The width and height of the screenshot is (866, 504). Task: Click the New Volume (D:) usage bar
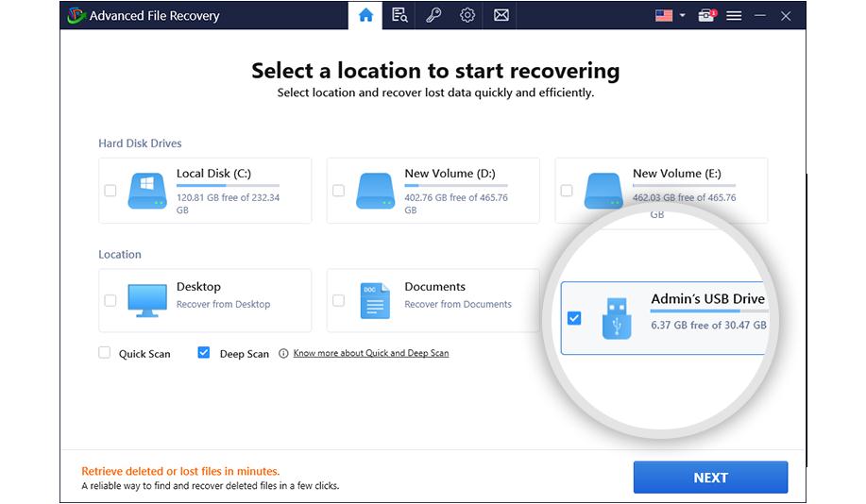point(456,186)
